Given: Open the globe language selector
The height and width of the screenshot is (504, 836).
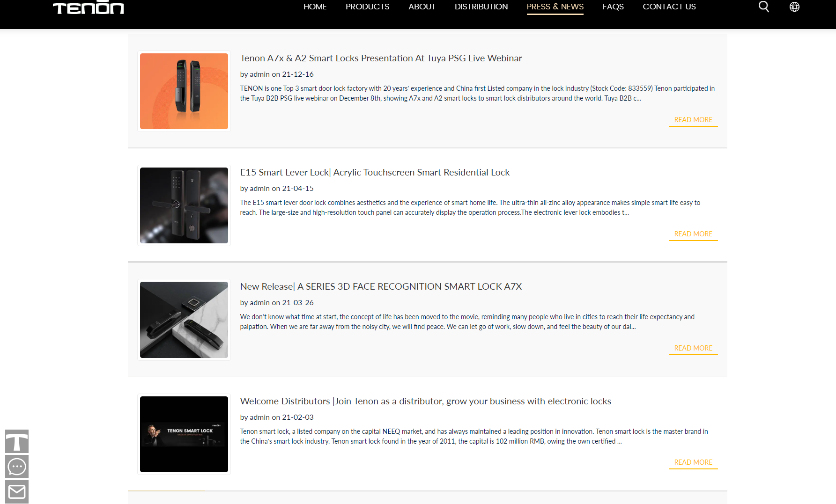Looking at the screenshot, I should tap(794, 7).
